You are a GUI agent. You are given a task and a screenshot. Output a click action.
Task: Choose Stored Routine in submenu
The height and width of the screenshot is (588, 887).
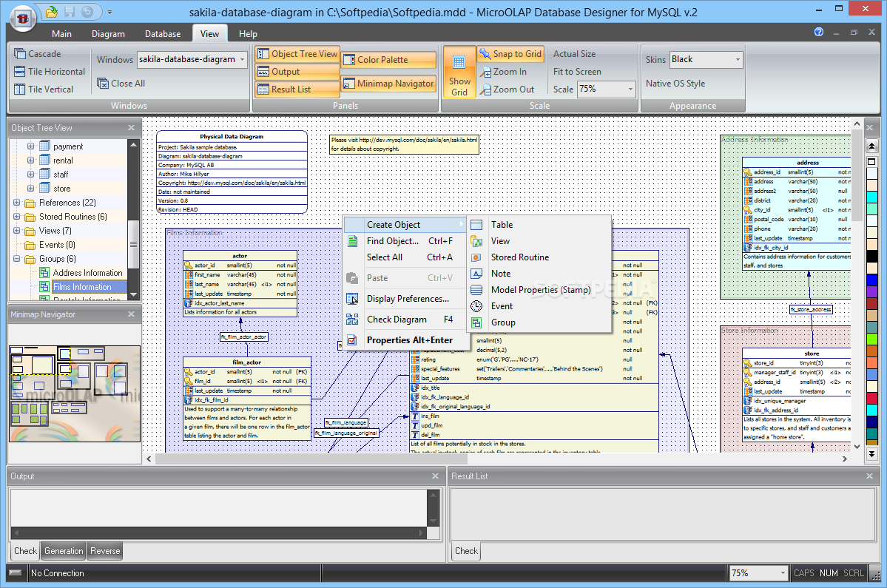pos(539,257)
